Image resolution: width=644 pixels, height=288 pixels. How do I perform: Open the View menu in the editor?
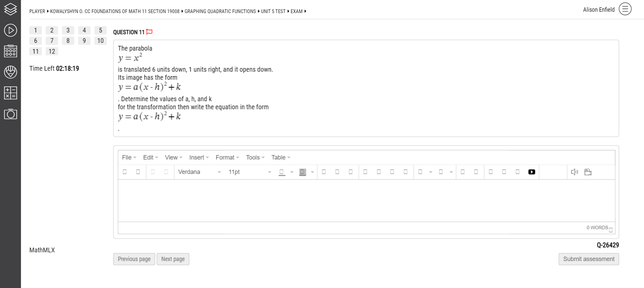[x=173, y=157]
